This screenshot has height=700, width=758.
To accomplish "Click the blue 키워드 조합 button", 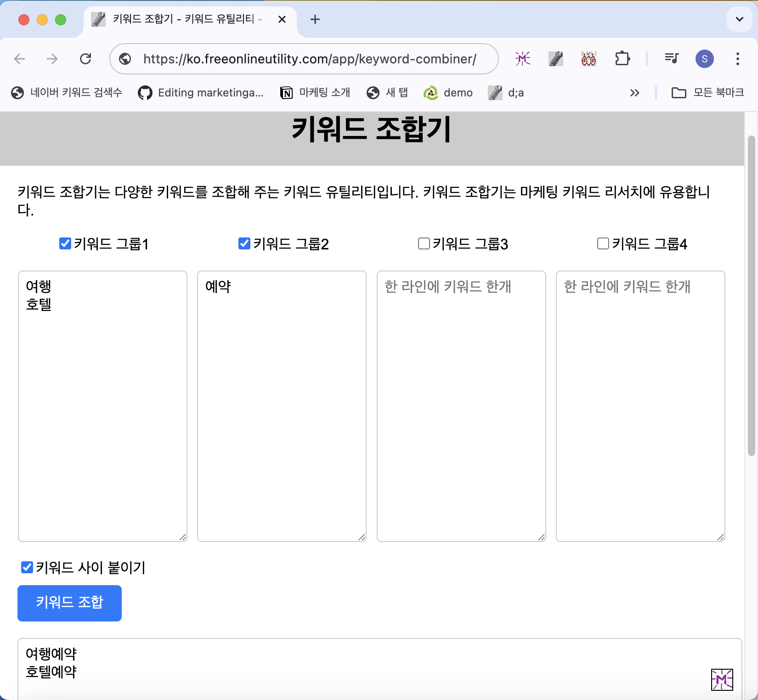I will point(69,603).
